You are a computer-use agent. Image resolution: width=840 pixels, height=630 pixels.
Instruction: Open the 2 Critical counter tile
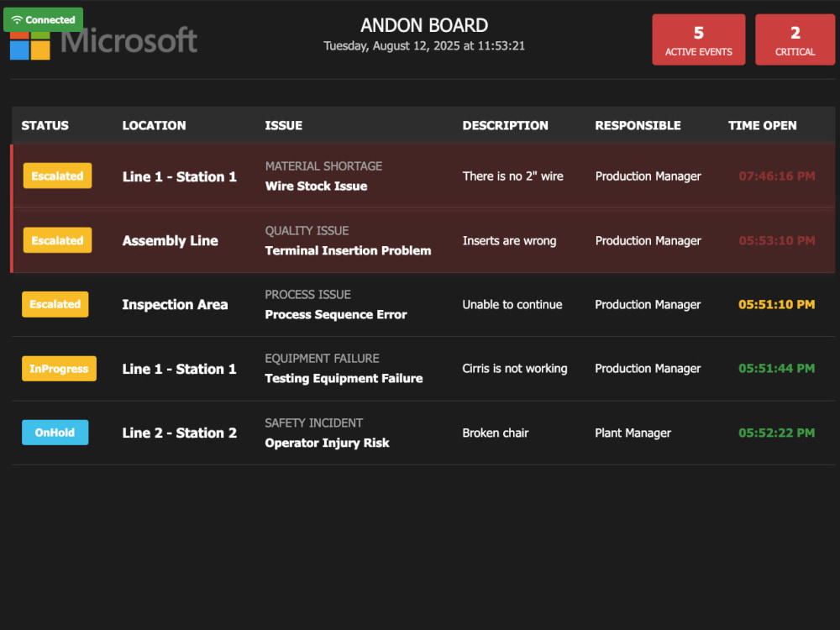pos(795,39)
